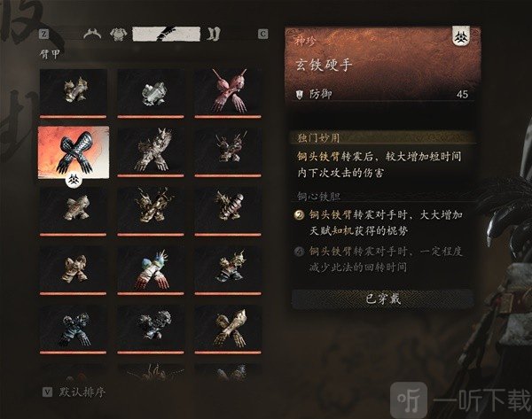
Task: Select the four-piece set bonus marker
Action: 299,252
